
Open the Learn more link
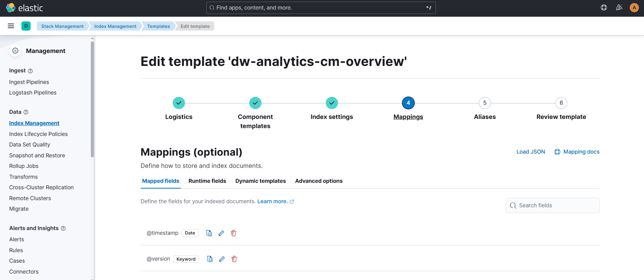point(275,202)
